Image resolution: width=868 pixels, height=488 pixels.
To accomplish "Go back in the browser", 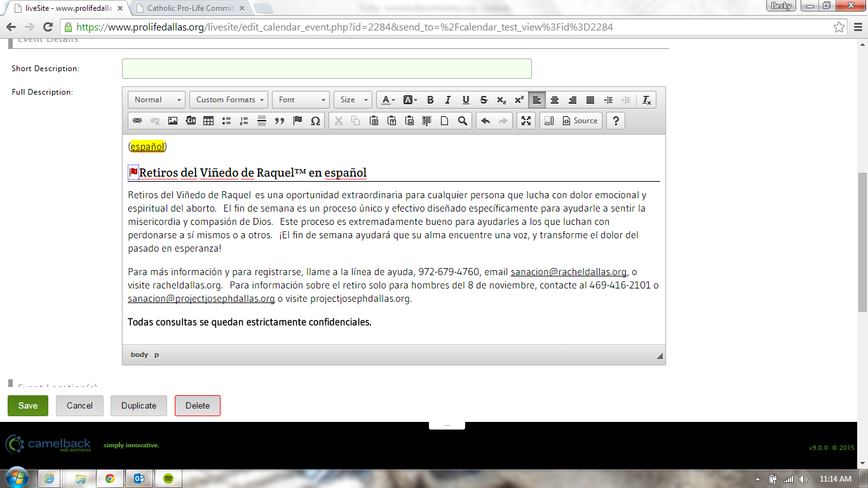I will point(11,27).
